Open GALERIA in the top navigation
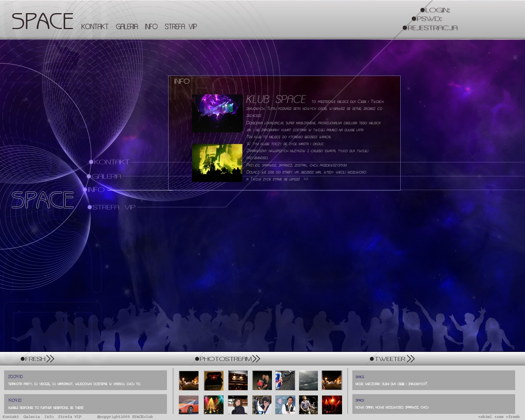 (x=127, y=27)
